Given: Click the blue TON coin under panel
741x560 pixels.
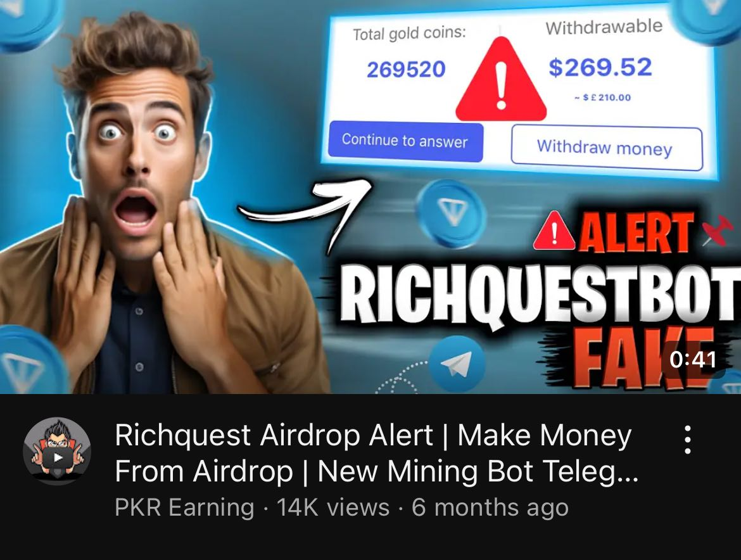Looking at the screenshot, I should click(x=452, y=213).
